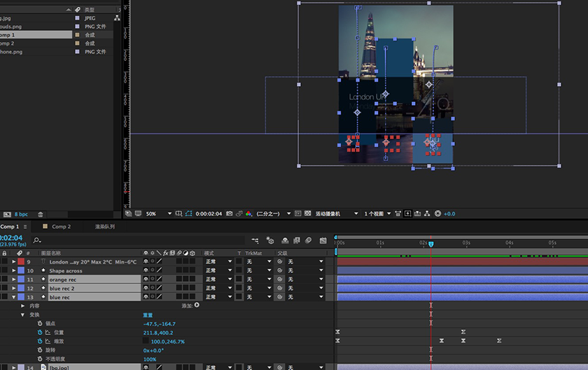Open the composition mini-flowchart in the timeline
Image resolution: width=588 pixels, height=370 pixels.
click(255, 241)
